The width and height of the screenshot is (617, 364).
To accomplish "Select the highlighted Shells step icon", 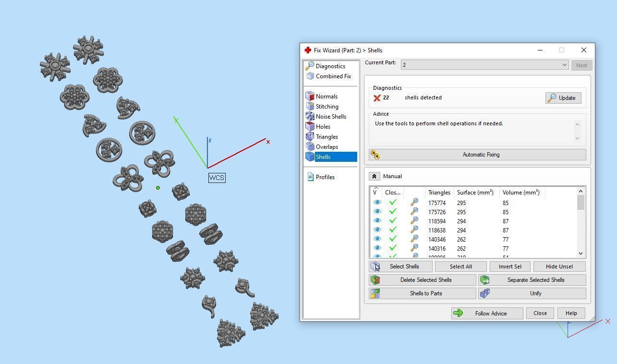I will [310, 157].
